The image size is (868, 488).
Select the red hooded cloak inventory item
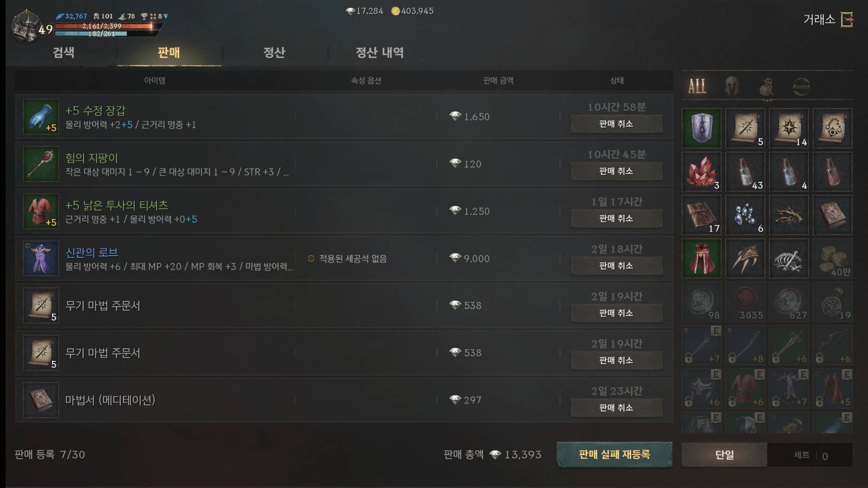coord(702,258)
